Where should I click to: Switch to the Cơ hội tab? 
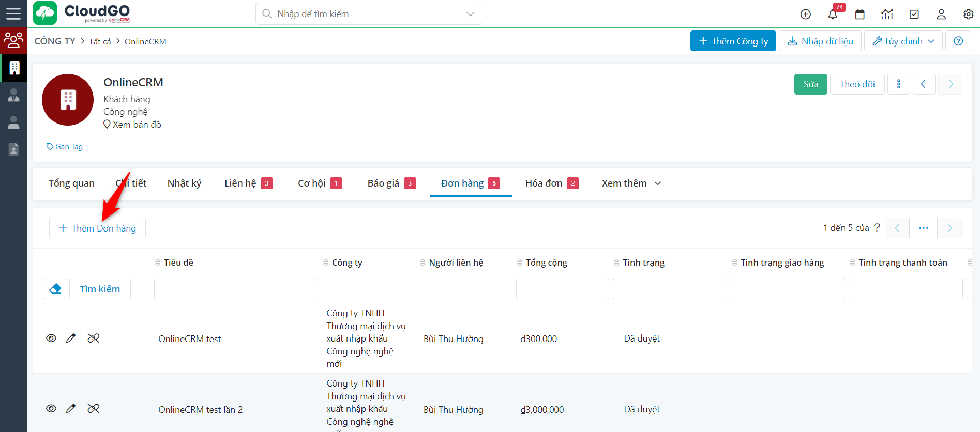click(x=320, y=183)
